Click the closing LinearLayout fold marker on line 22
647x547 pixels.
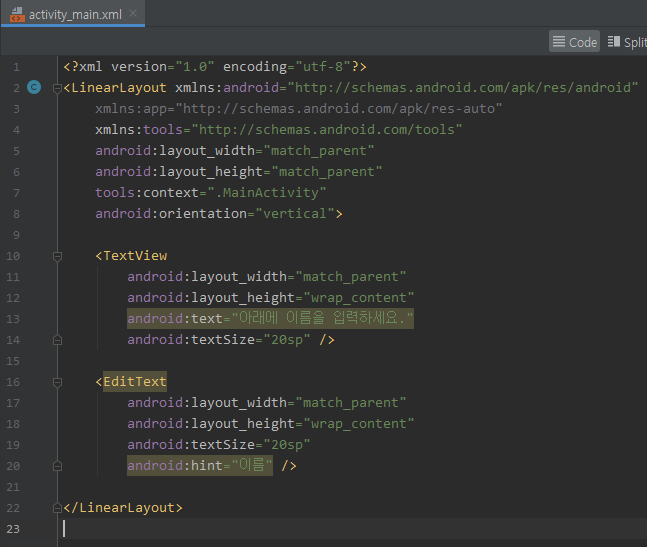57,508
